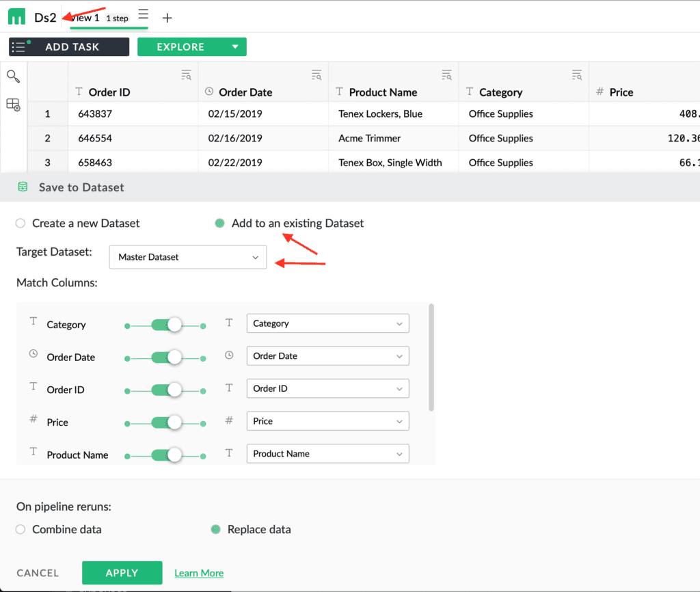Click the green Zoho DataPrep logo icon

[x=17, y=17]
